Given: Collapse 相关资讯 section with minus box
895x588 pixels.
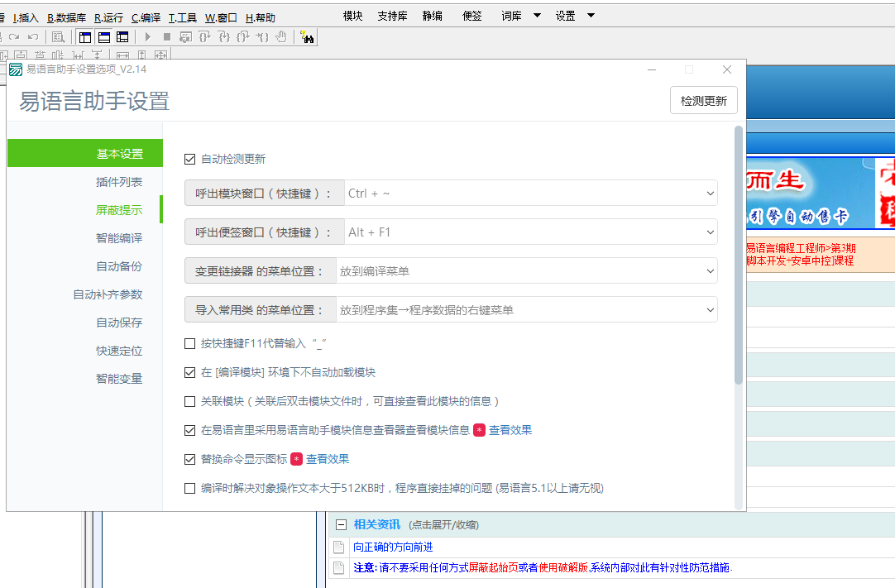Looking at the screenshot, I should (x=342, y=524).
